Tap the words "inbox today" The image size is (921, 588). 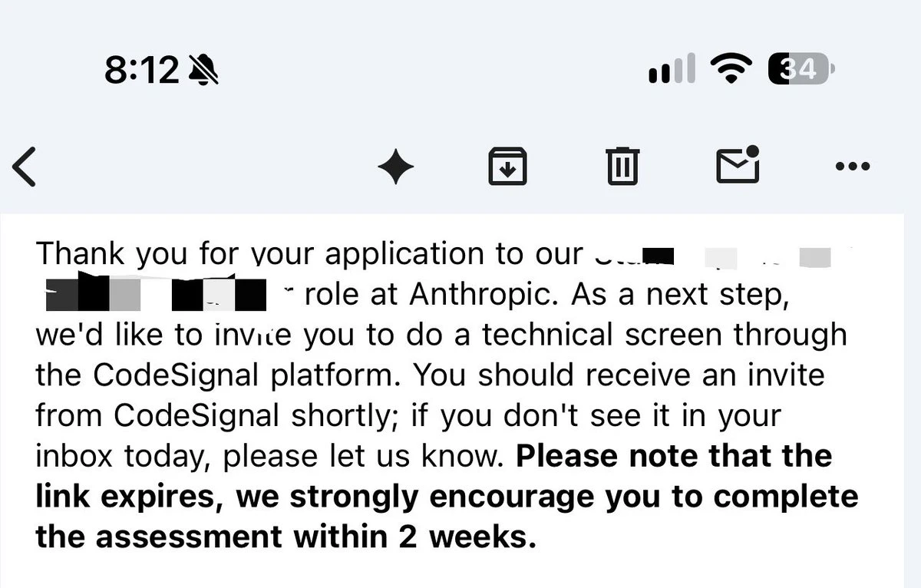pyautogui.click(x=125, y=457)
